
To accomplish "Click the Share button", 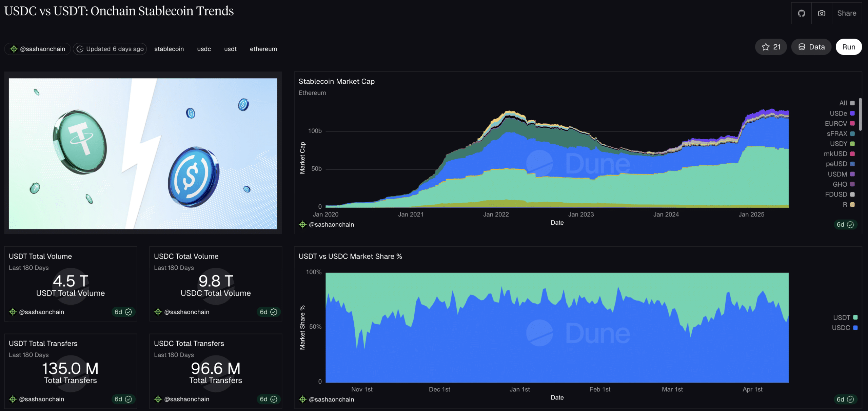I will click(x=847, y=13).
